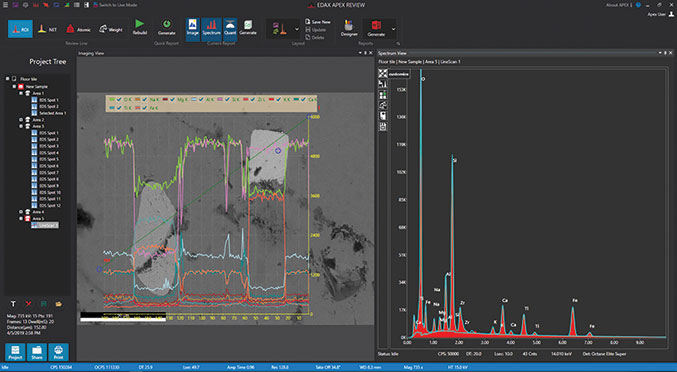Click Switch to Live Mode
Image resolution: width=677 pixels, height=372 pixels.
[x=114, y=5]
